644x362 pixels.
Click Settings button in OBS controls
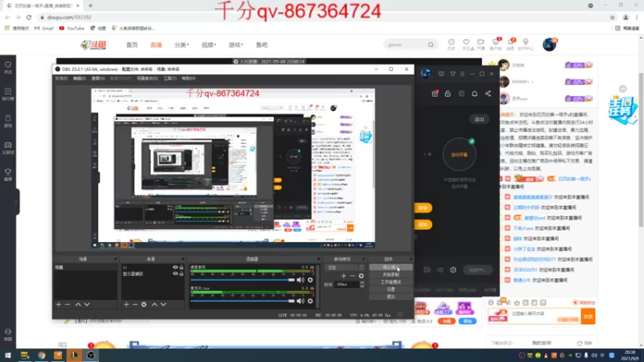click(390, 290)
